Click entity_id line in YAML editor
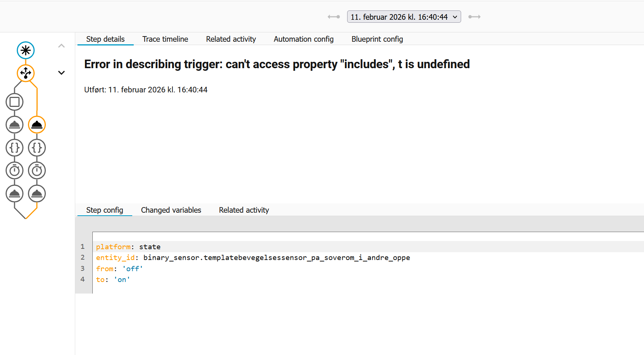 click(253, 258)
